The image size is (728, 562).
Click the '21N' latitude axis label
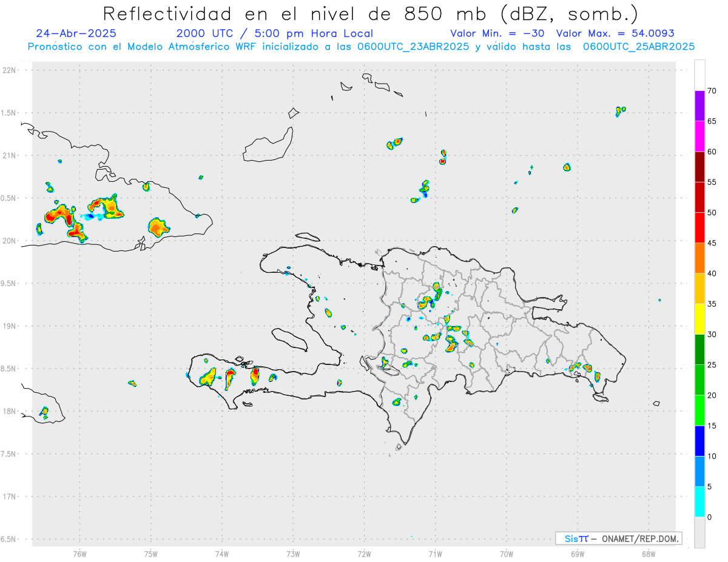click(x=10, y=155)
